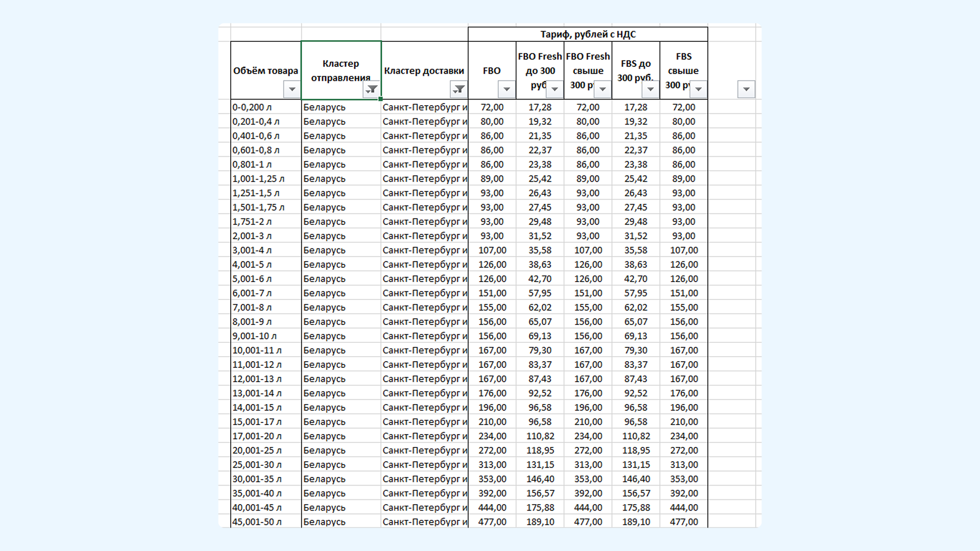Open the active filter on Кластер доставки
The image size is (980, 551).
click(x=459, y=89)
